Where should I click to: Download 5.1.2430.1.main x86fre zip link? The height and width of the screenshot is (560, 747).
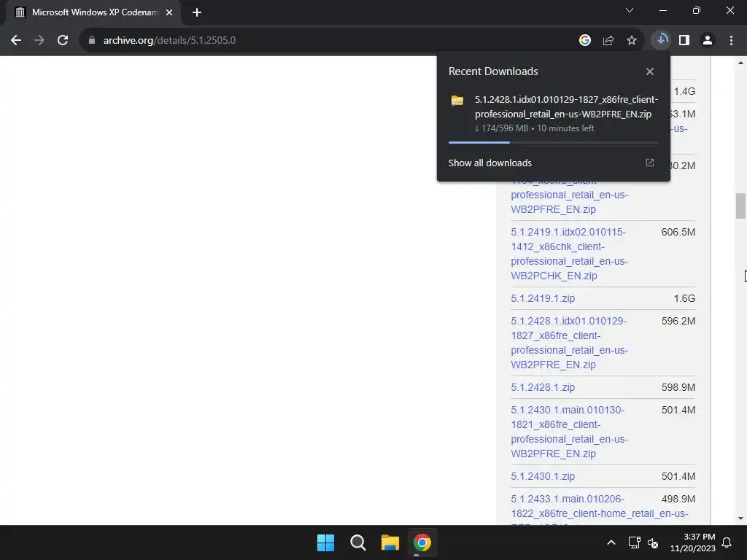point(569,432)
